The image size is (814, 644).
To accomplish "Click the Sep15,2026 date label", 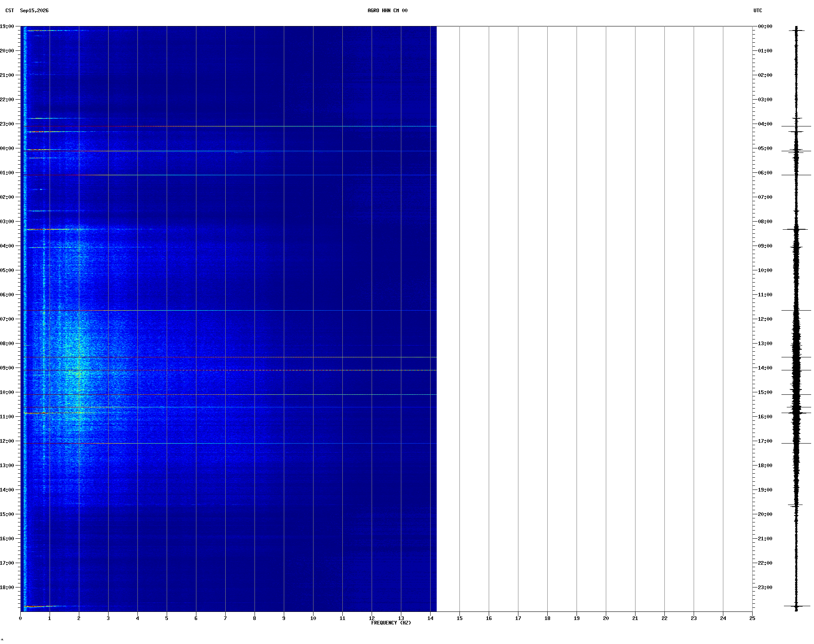I will pyautogui.click(x=34, y=11).
